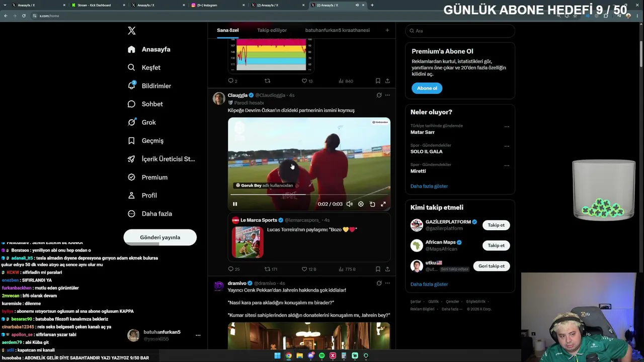This screenshot has width=644, height=362.
Task: Open the quoted Le Marca Sports thumbnail
Action: 248,242
